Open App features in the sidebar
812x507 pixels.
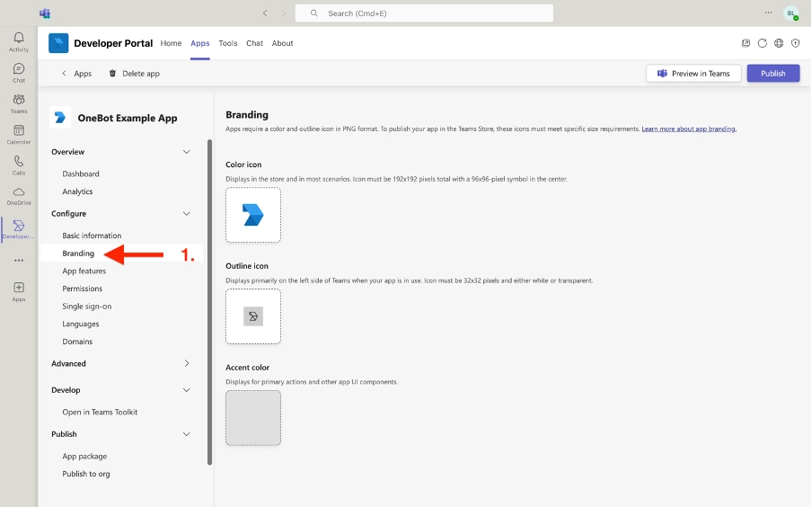[84, 271]
